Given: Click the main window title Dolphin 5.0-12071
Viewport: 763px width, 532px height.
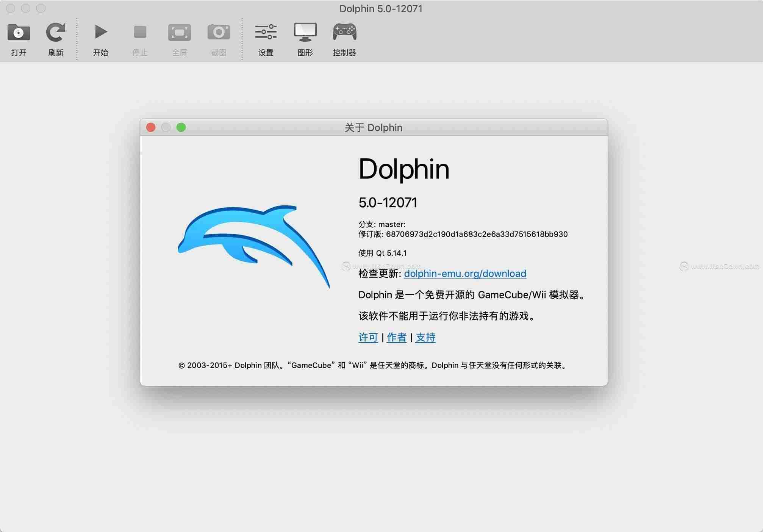Looking at the screenshot, I should (x=381, y=9).
